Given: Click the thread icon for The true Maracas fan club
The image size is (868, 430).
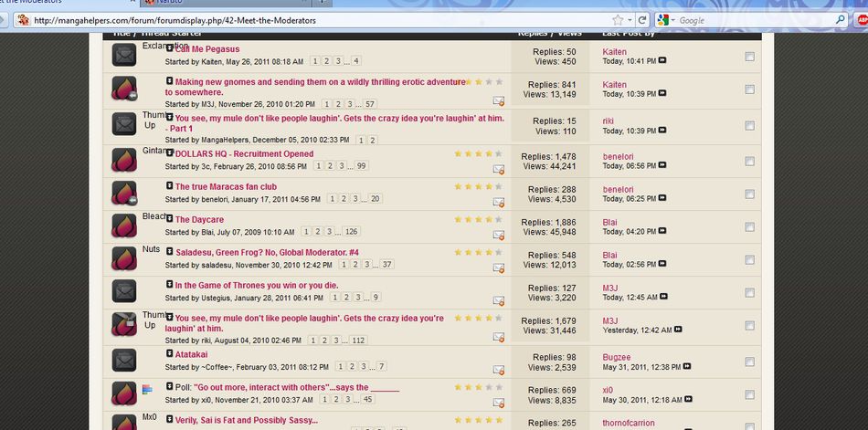Looking at the screenshot, I should (124, 194).
